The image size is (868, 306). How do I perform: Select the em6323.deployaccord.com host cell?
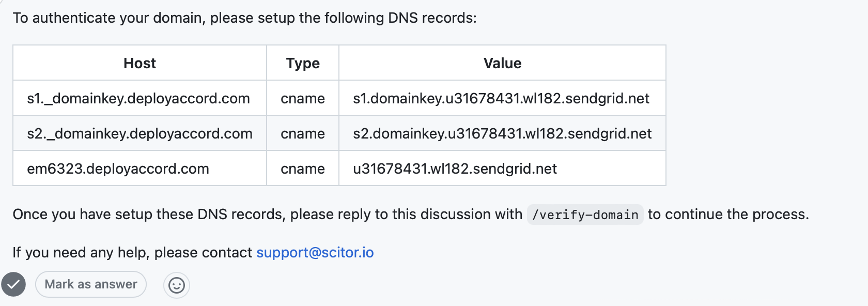click(118, 169)
